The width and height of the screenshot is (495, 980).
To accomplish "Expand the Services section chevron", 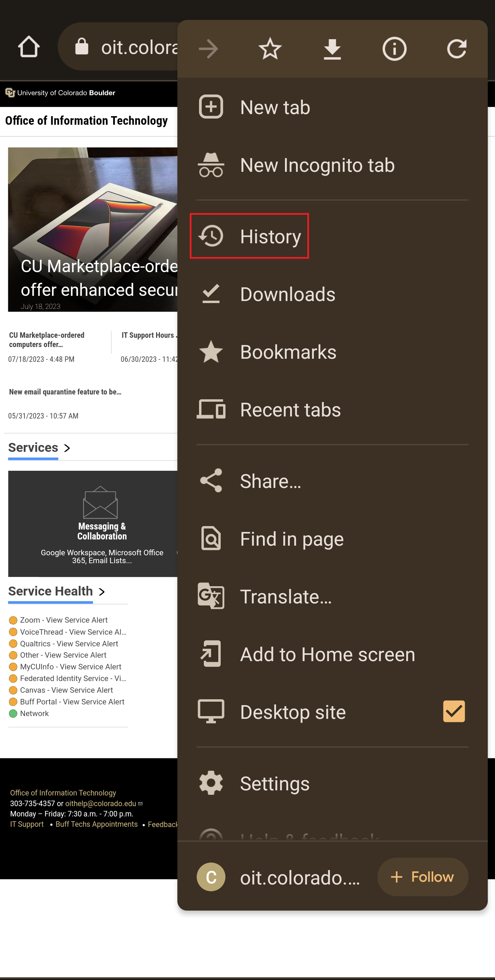I will click(67, 448).
